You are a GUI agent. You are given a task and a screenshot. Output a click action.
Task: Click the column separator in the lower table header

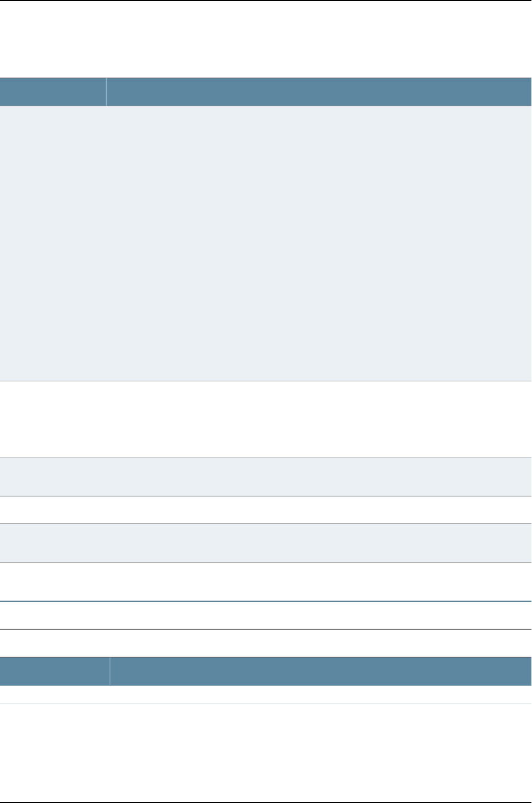(x=110, y=671)
